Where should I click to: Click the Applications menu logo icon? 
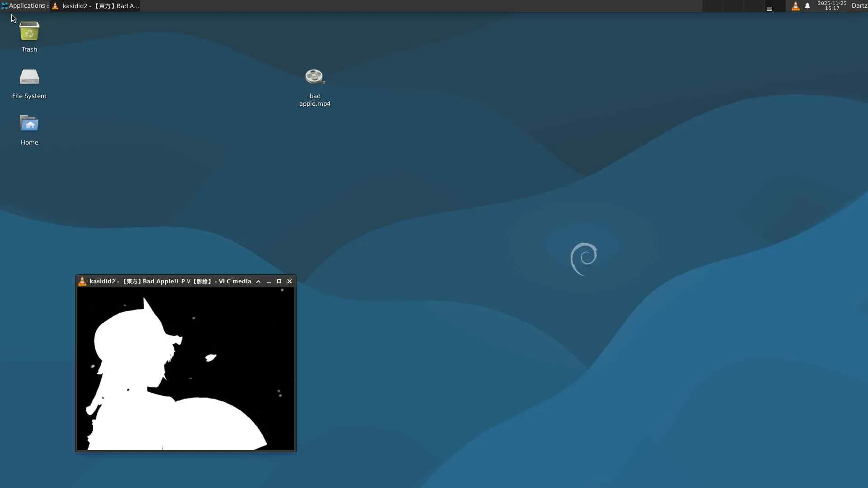[5, 6]
